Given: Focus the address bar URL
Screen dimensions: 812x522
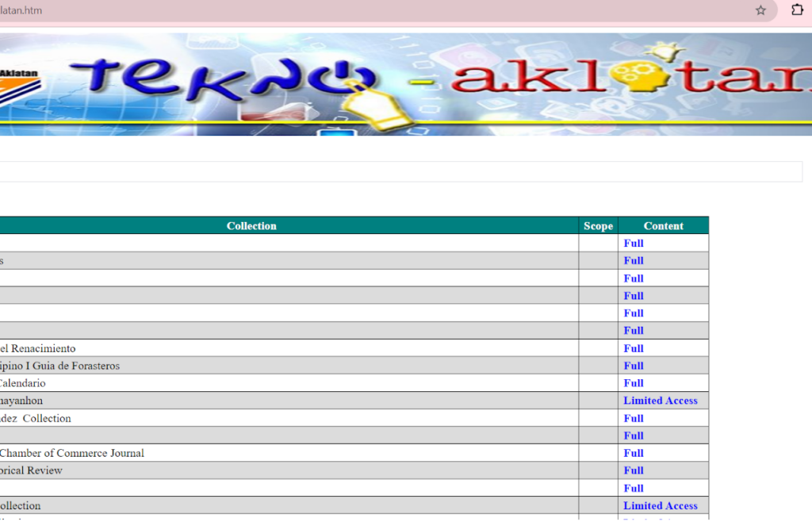Looking at the screenshot, I should pyautogui.click(x=317, y=10).
